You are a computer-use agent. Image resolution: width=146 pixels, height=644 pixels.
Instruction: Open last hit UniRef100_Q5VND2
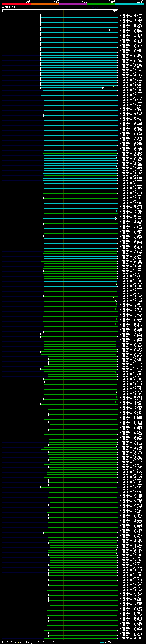(131, 638)
